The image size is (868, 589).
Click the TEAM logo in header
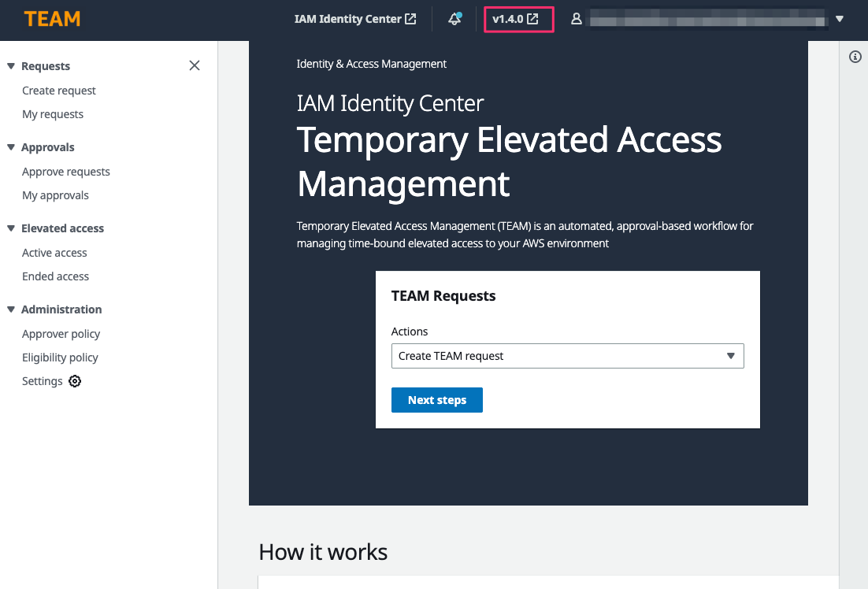tap(52, 19)
